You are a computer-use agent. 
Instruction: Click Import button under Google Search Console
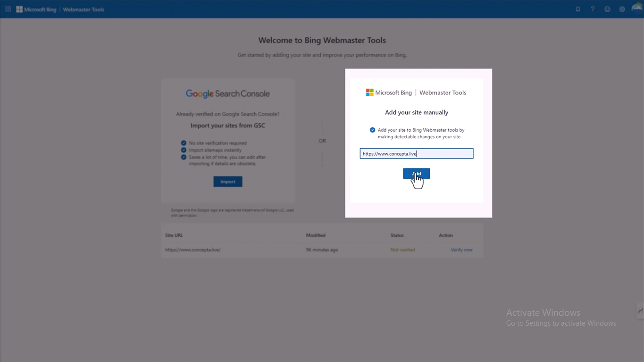pos(227,182)
